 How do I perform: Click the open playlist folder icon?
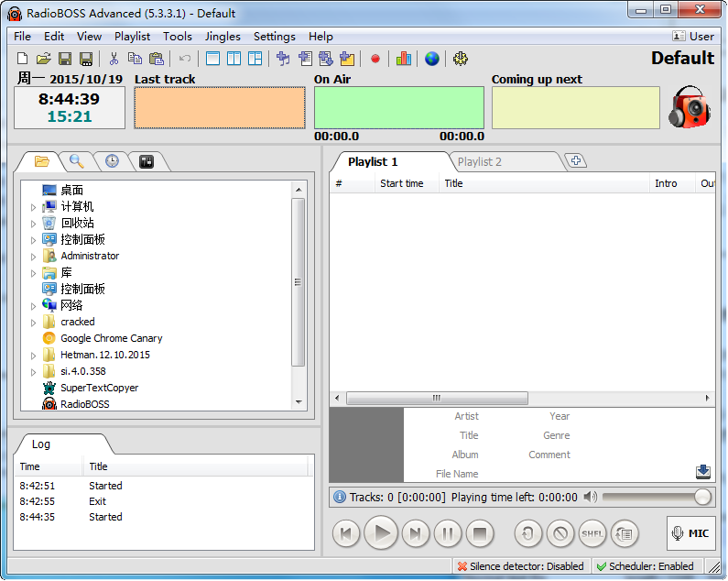[x=43, y=59]
